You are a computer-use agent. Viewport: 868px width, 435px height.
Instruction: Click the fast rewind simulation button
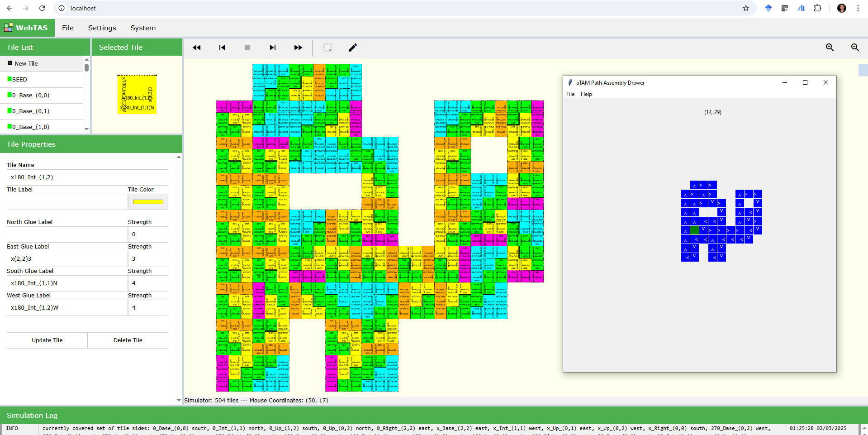[196, 48]
